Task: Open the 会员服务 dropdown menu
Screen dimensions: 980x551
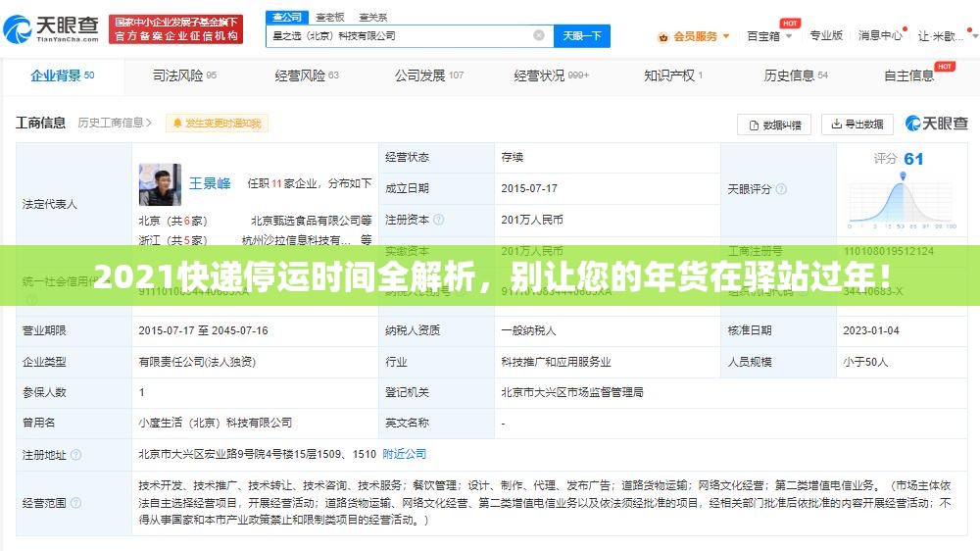Action: [x=694, y=36]
